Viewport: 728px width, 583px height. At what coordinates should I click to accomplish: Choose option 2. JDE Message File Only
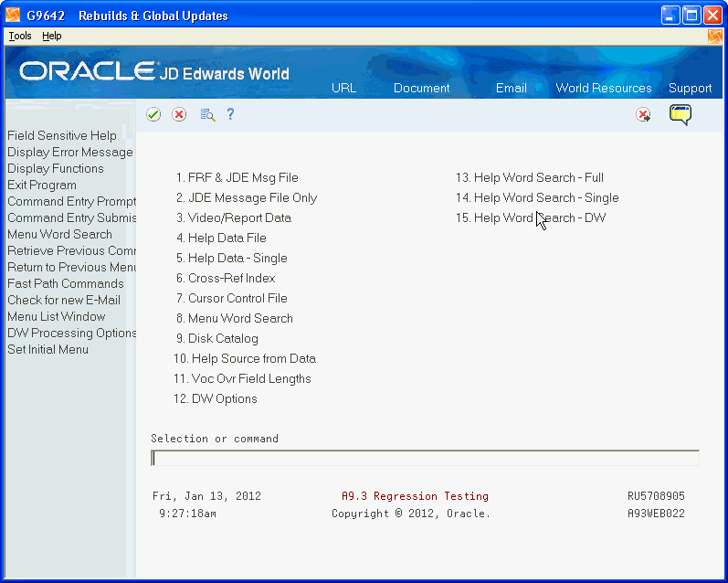[x=247, y=198]
